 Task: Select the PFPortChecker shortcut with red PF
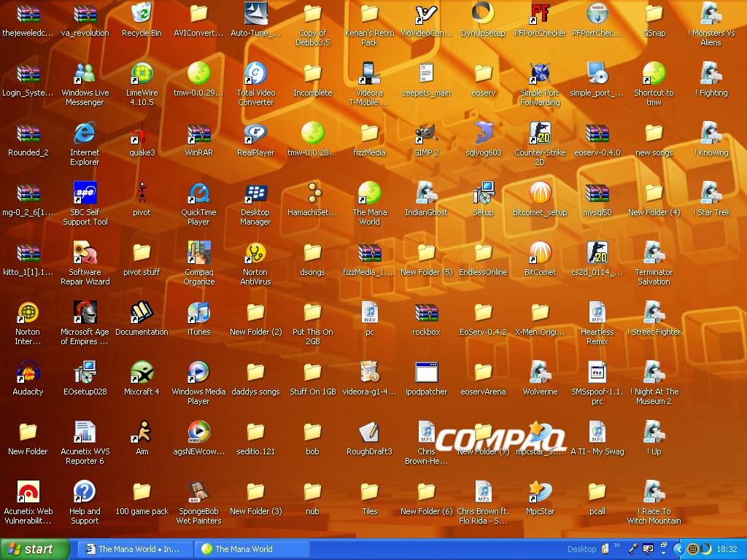541,13
